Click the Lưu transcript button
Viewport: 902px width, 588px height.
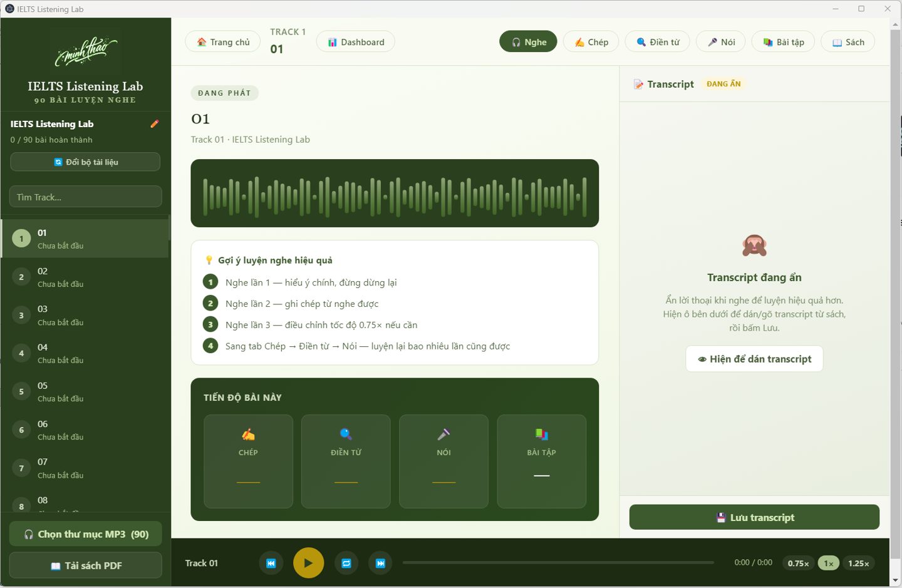coord(754,517)
